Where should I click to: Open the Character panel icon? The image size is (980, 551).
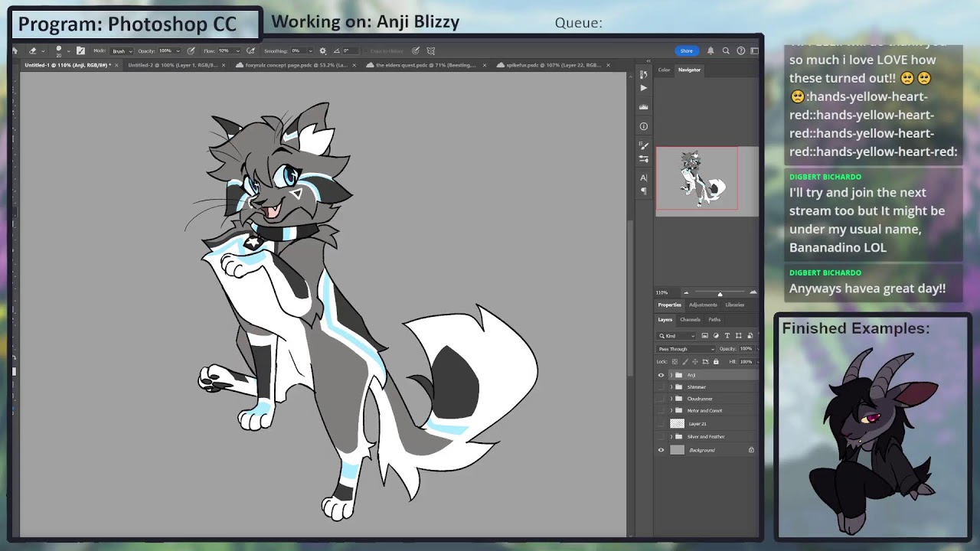tap(643, 178)
